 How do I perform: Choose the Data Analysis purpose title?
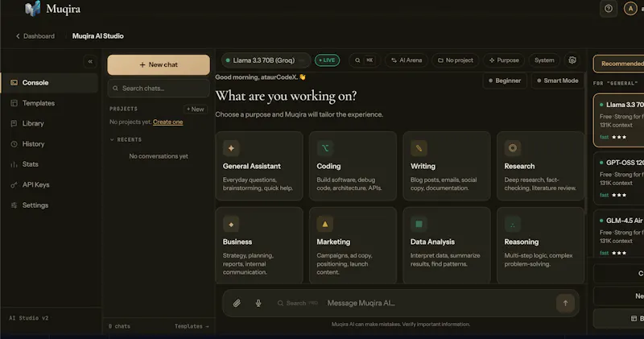432,242
